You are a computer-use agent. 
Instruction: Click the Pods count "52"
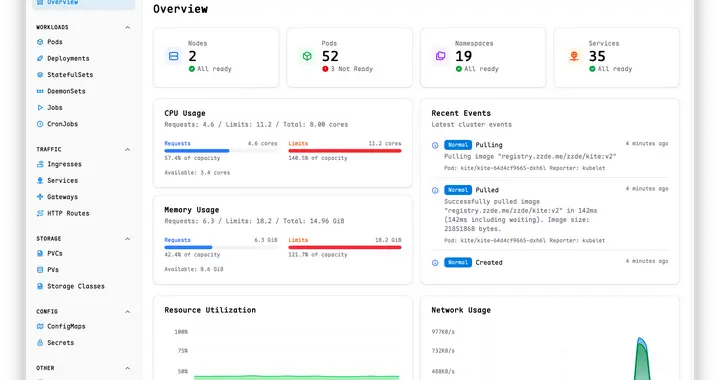(x=330, y=56)
